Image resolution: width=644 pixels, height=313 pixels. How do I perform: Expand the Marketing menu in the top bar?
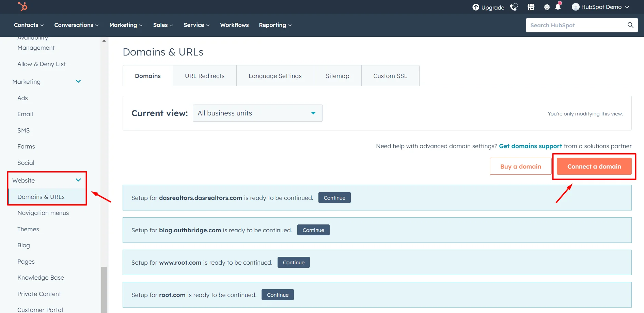click(x=126, y=25)
